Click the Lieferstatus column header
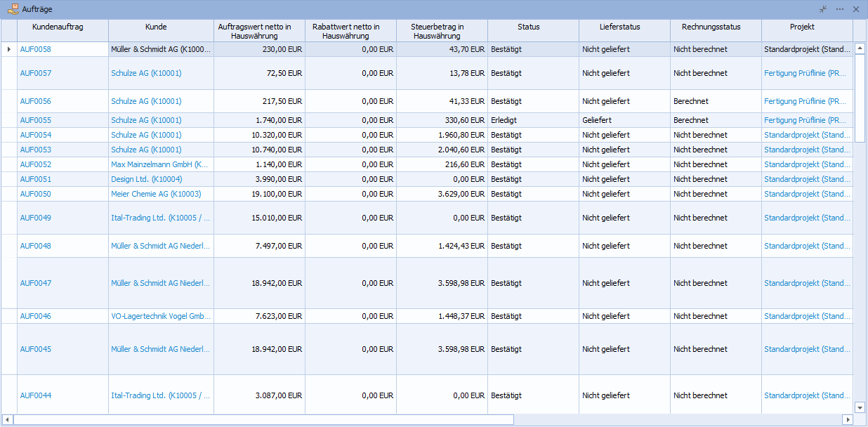This screenshot has width=868, height=427. [x=619, y=27]
